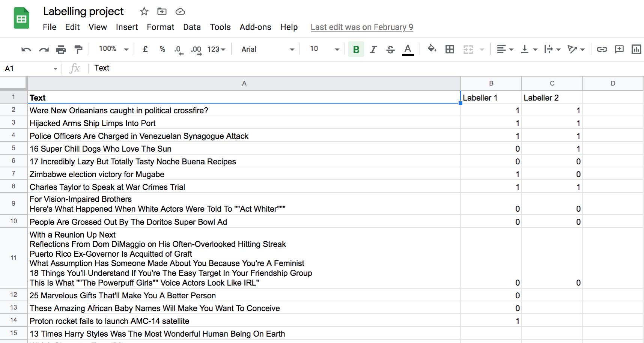Star the Labelling project document
The image size is (644, 343).
pyautogui.click(x=144, y=12)
